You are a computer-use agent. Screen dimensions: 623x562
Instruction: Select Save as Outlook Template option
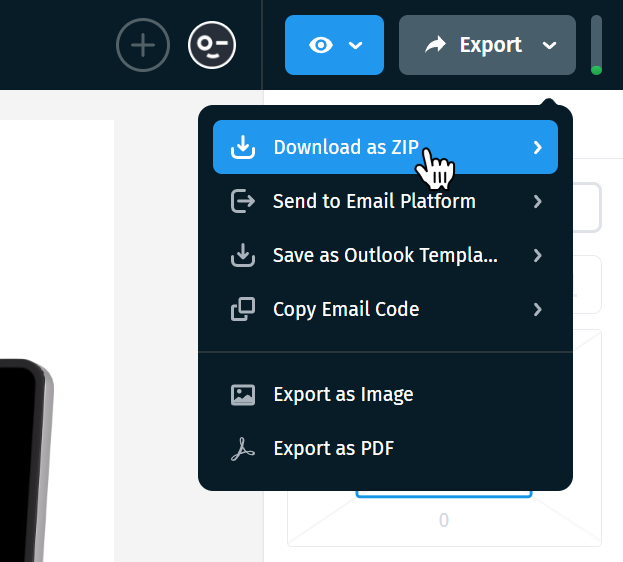click(x=385, y=255)
